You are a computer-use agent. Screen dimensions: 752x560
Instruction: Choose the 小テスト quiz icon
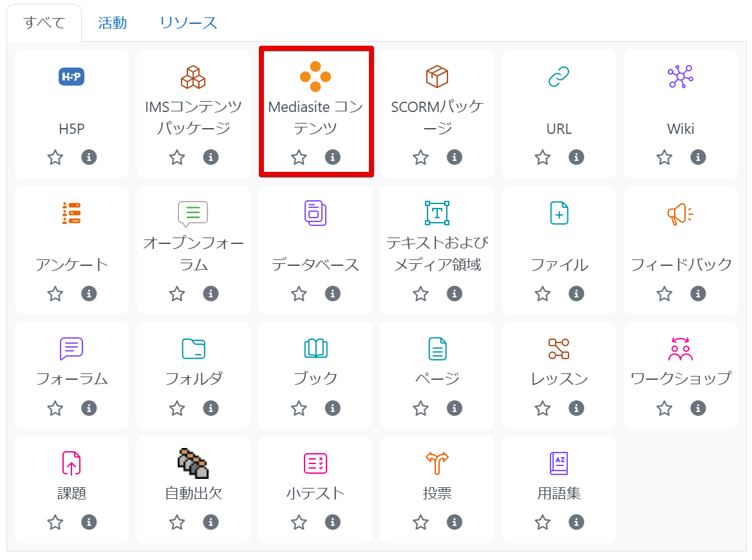coord(315,463)
